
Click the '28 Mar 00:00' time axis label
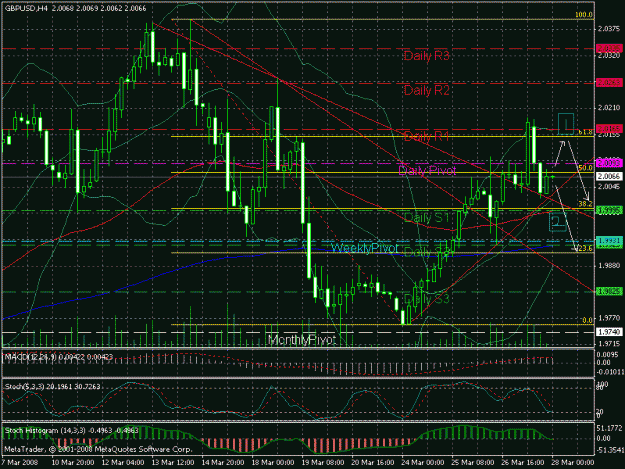(x=572, y=462)
